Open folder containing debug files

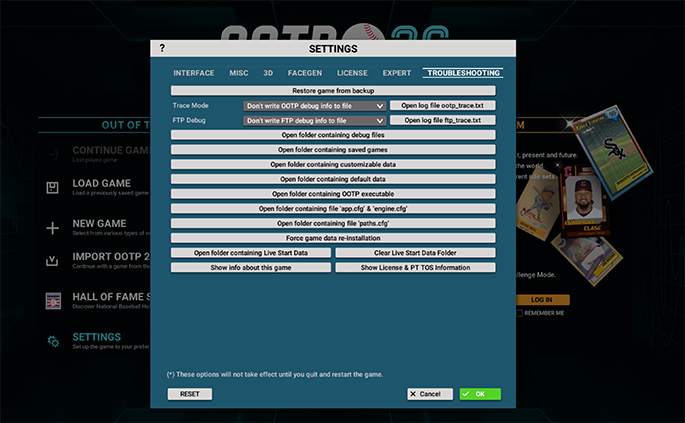[333, 135]
